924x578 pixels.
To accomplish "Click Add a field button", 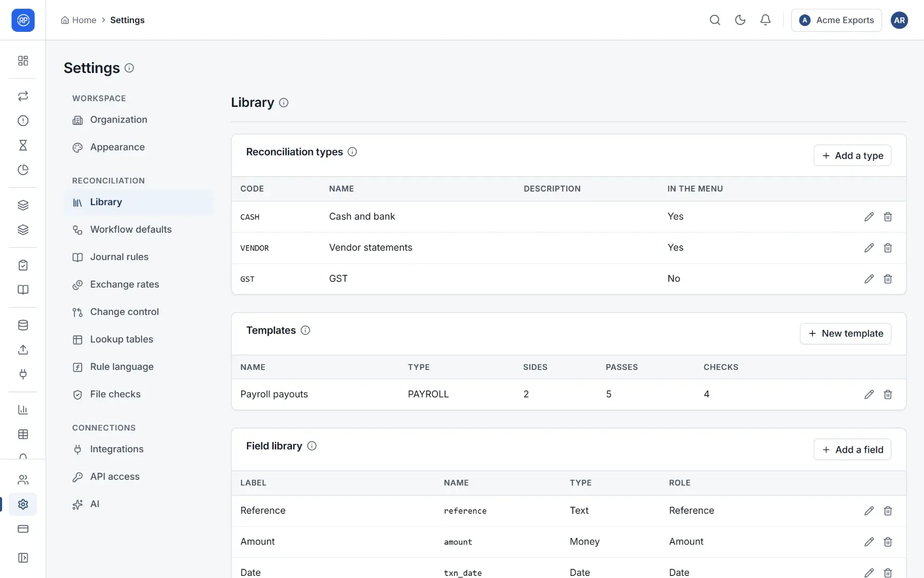I will coord(852,450).
